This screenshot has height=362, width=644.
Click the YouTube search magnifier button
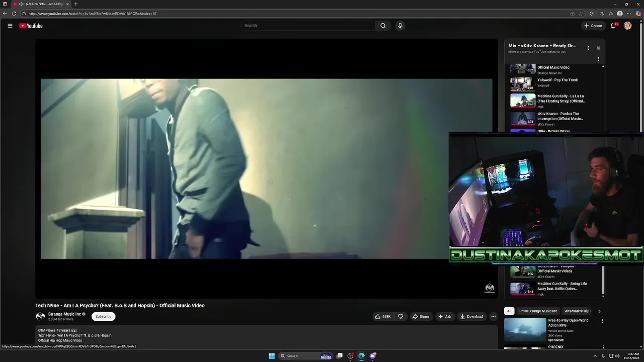(383, 26)
